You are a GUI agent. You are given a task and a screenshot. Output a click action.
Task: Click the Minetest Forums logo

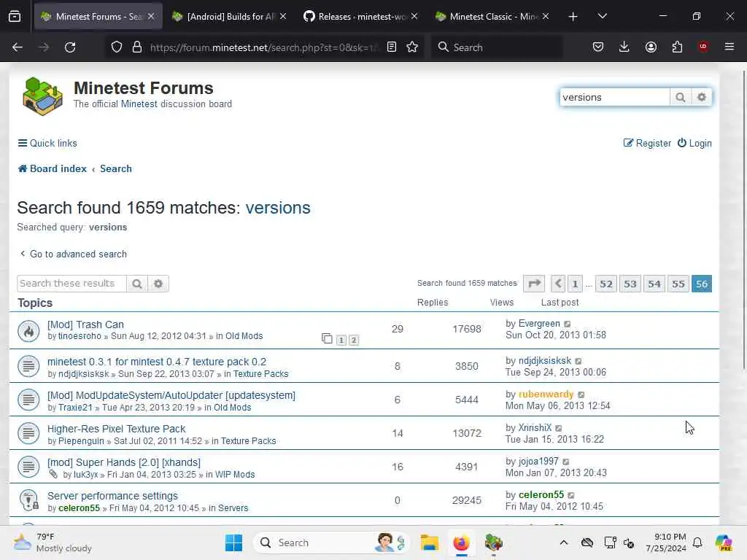[42, 97]
